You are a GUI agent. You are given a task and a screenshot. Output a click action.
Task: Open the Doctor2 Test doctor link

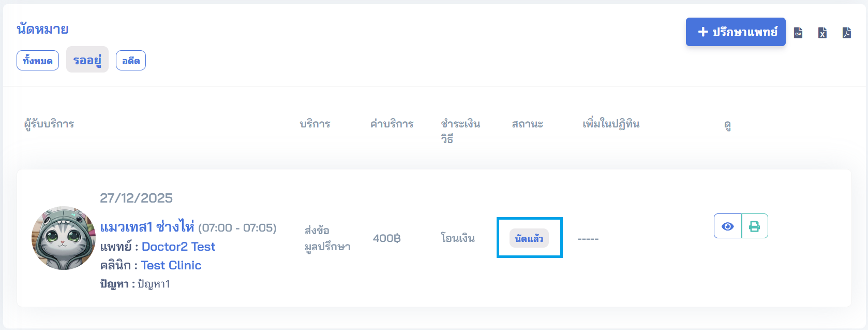[178, 247]
